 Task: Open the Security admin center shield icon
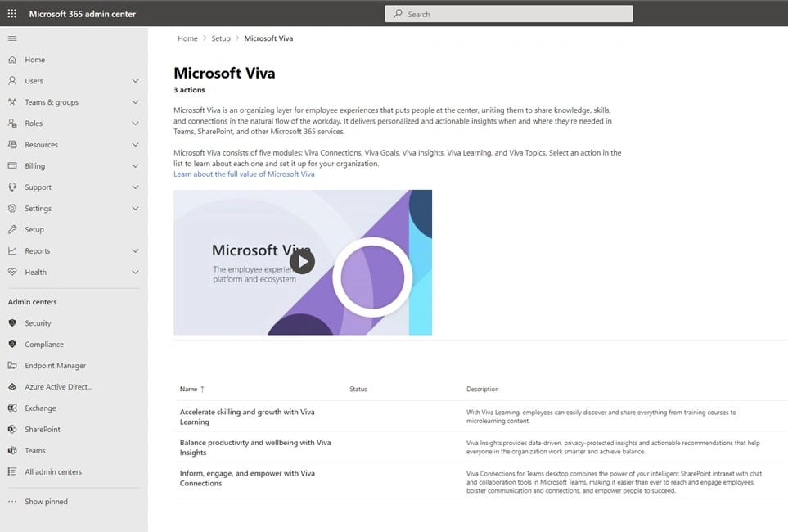coord(12,323)
